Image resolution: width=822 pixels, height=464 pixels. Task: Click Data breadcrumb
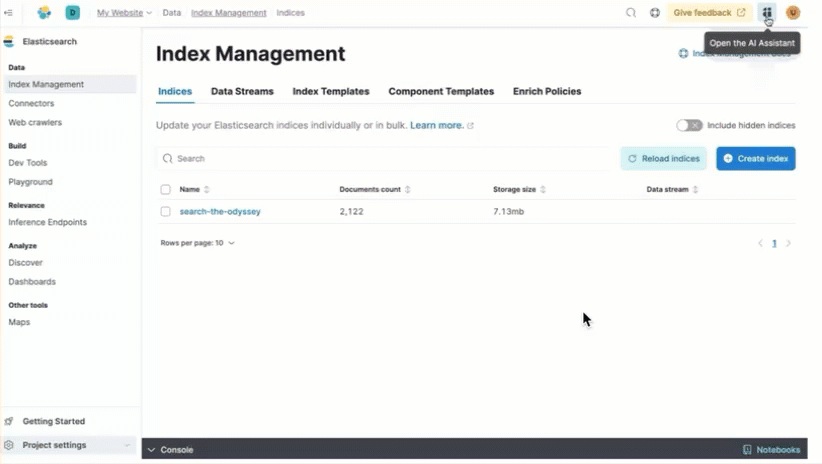(x=171, y=13)
